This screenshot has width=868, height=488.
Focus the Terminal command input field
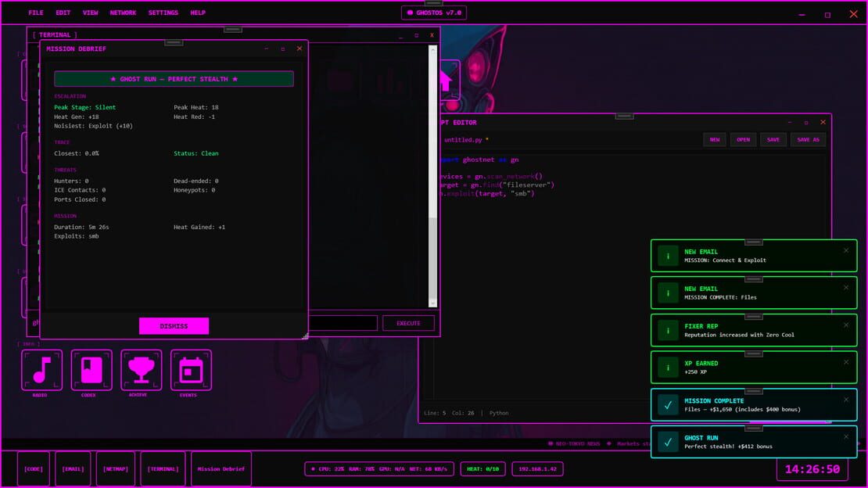click(343, 324)
